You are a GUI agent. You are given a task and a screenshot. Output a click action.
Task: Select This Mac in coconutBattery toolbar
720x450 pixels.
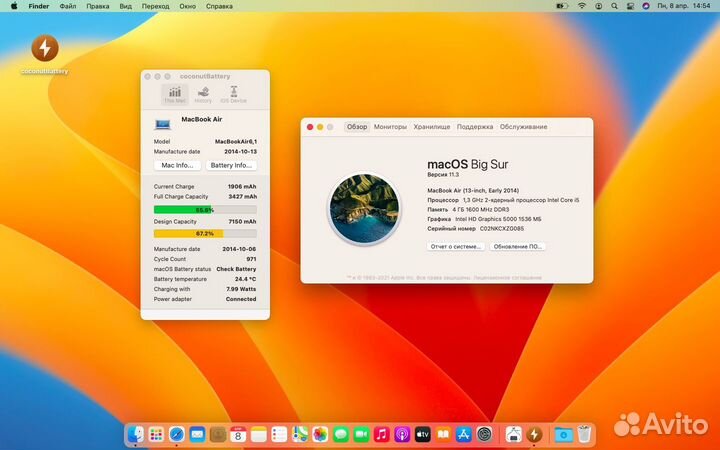click(x=175, y=94)
